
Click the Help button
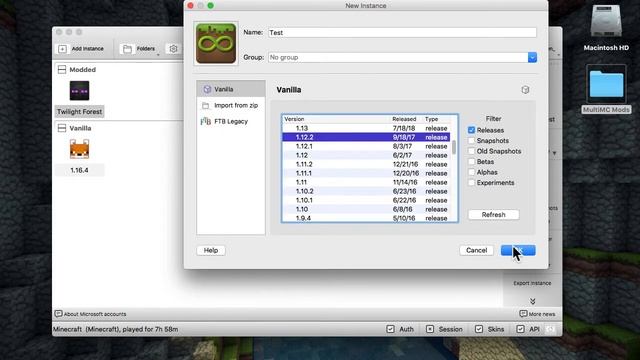point(211,250)
